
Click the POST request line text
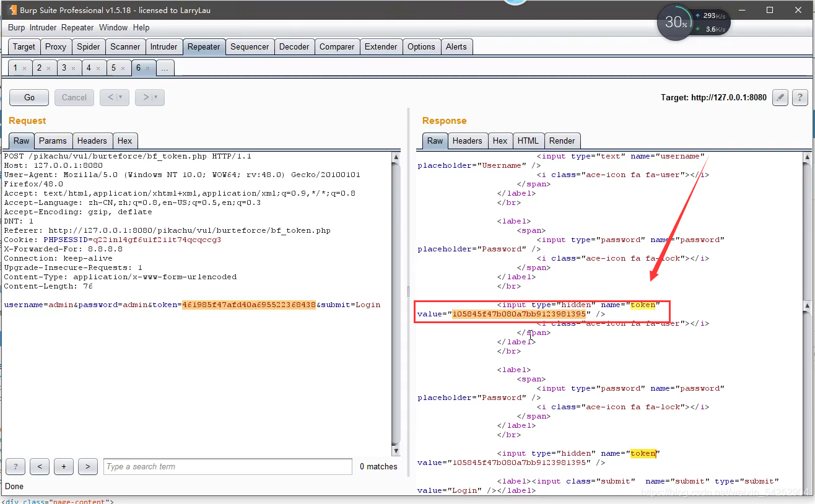[x=128, y=156]
